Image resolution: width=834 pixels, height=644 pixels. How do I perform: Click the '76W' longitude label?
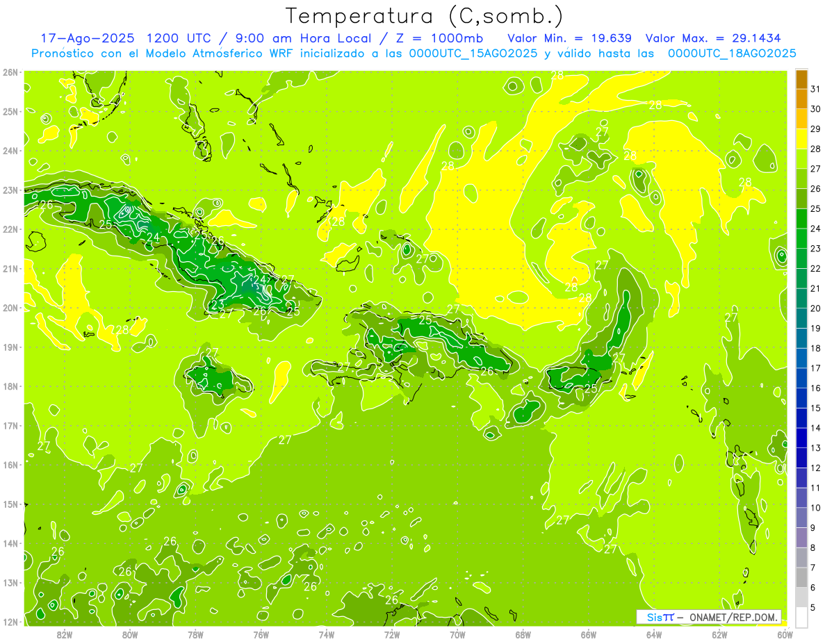[x=261, y=634]
